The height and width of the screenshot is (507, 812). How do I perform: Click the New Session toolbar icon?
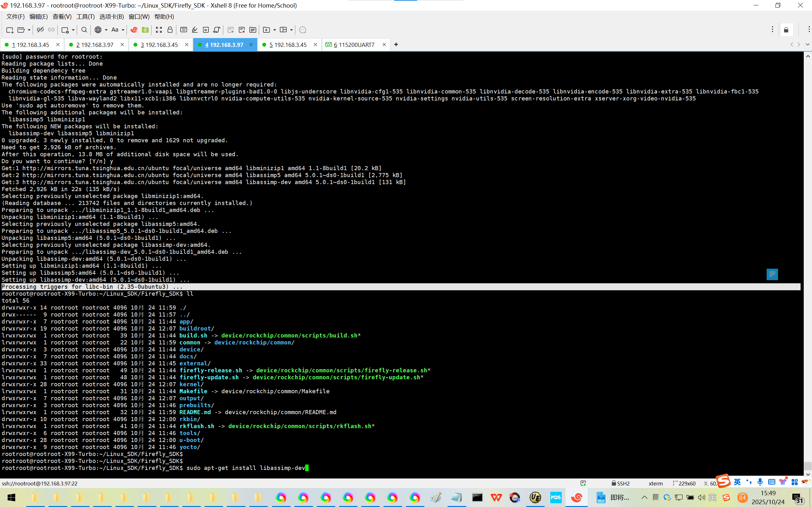click(10, 30)
